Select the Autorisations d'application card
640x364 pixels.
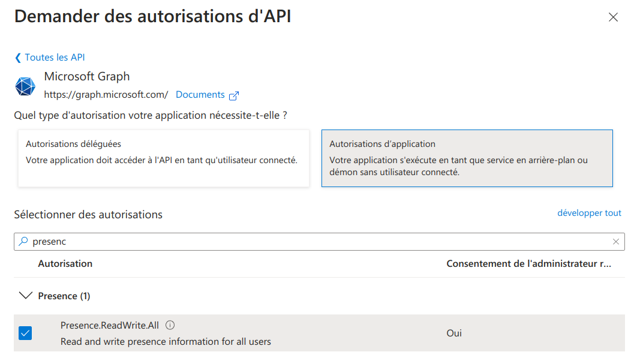coord(467,158)
